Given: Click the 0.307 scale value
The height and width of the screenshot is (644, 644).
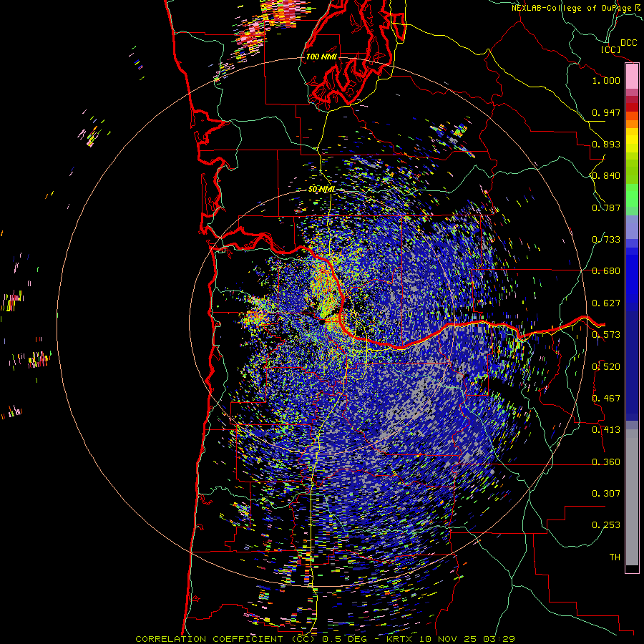Looking at the screenshot, I should (x=606, y=494).
